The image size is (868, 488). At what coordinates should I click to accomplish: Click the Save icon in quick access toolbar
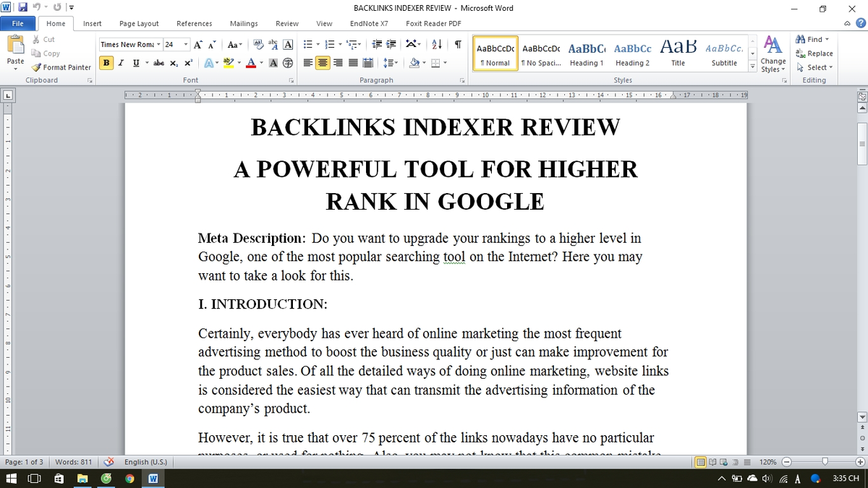pyautogui.click(x=24, y=8)
